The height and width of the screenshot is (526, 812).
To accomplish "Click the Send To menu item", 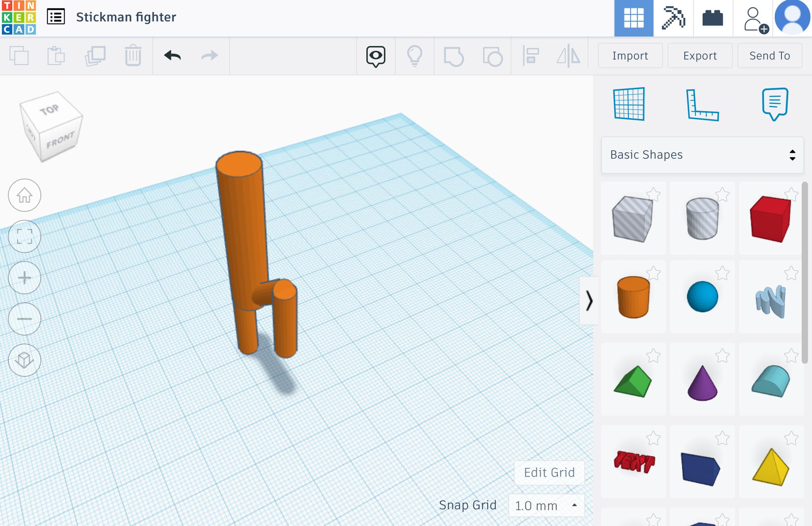I will [x=770, y=54].
